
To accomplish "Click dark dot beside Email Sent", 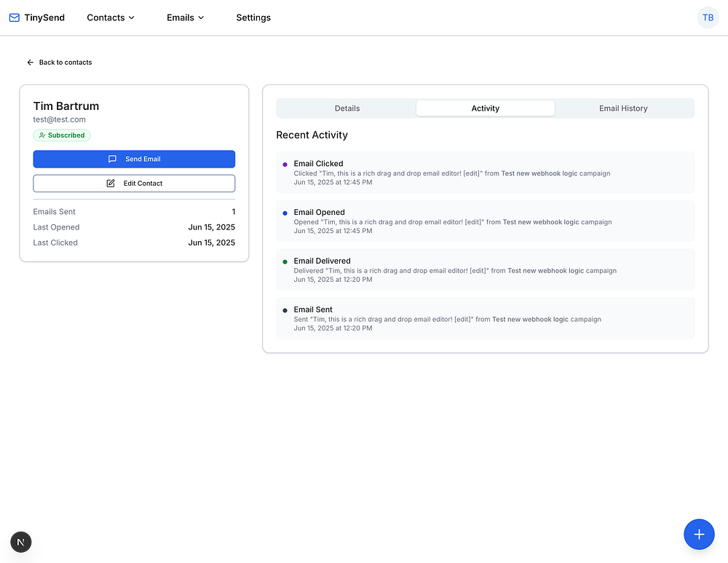I will [285, 310].
